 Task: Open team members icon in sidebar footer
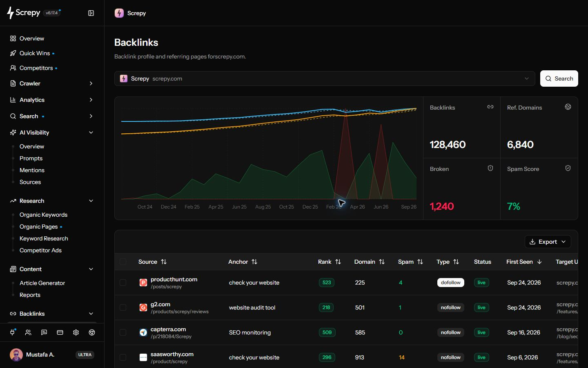click(x=28, y=332)
